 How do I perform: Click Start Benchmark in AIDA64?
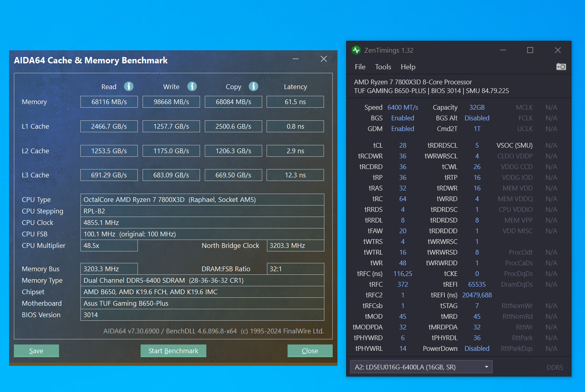point(173,351)
